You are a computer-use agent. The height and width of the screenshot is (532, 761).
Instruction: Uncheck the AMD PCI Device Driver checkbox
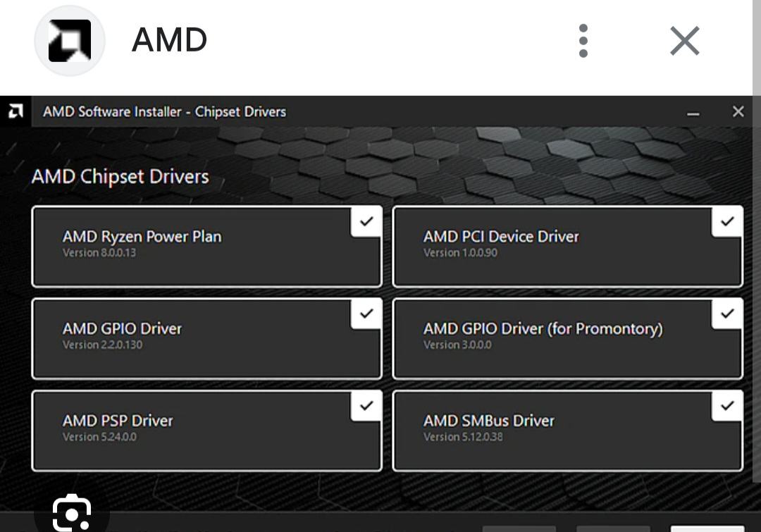pyautogui.click(x=727, y=221)
